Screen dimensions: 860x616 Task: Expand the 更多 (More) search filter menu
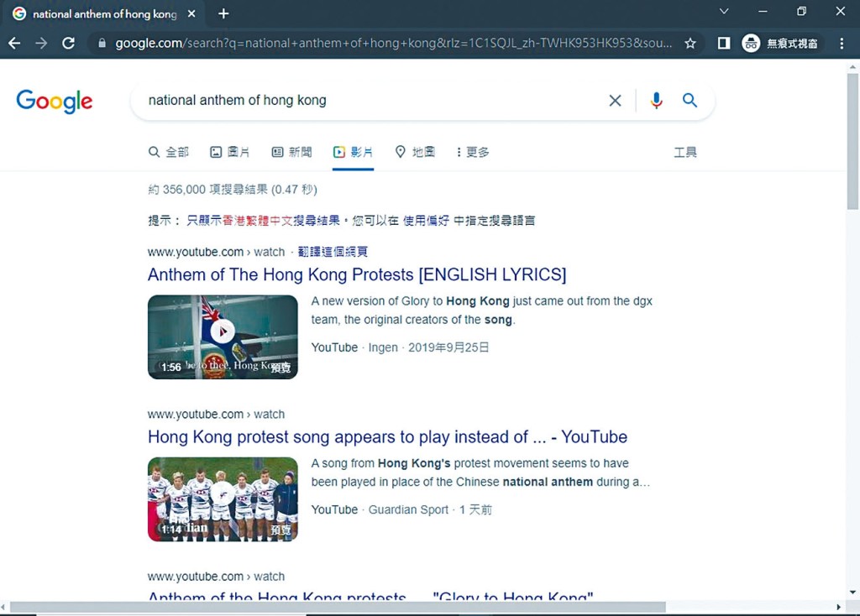[473, 152]
